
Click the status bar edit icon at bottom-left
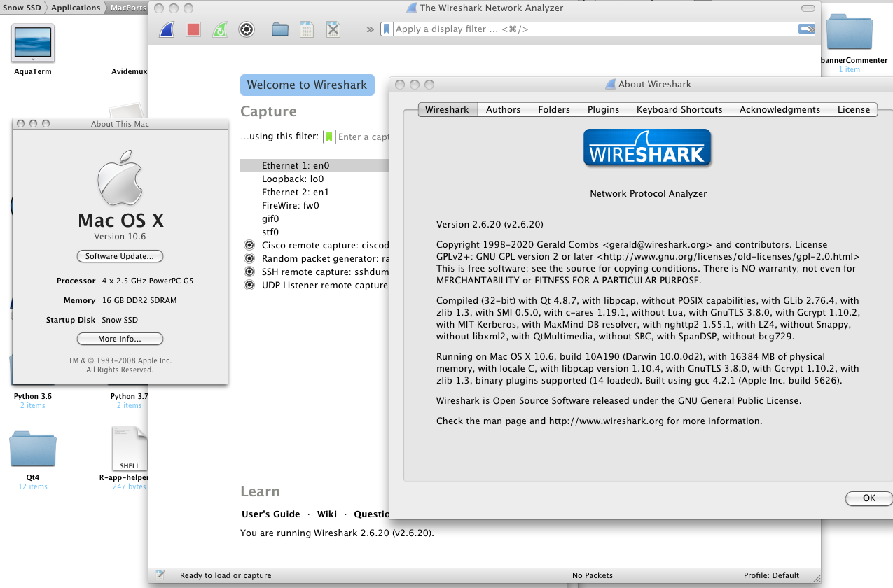[160, 575]
